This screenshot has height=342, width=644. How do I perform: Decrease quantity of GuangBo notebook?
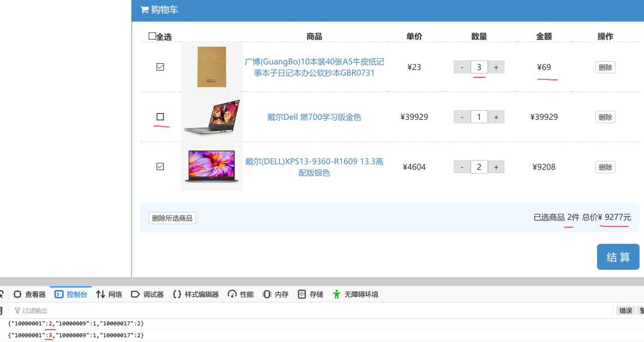tap(462, 67)
